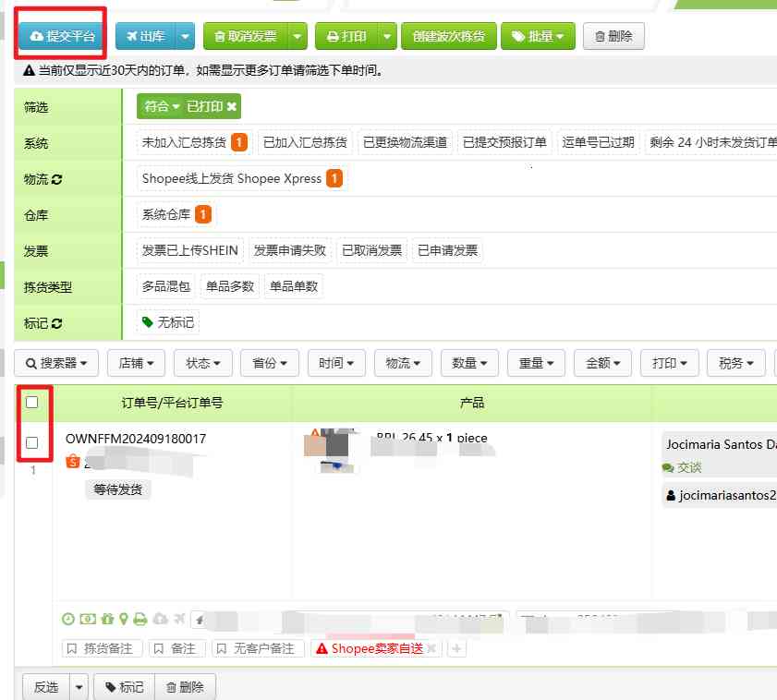Click the money payment icon below the order

coord(87,619)
